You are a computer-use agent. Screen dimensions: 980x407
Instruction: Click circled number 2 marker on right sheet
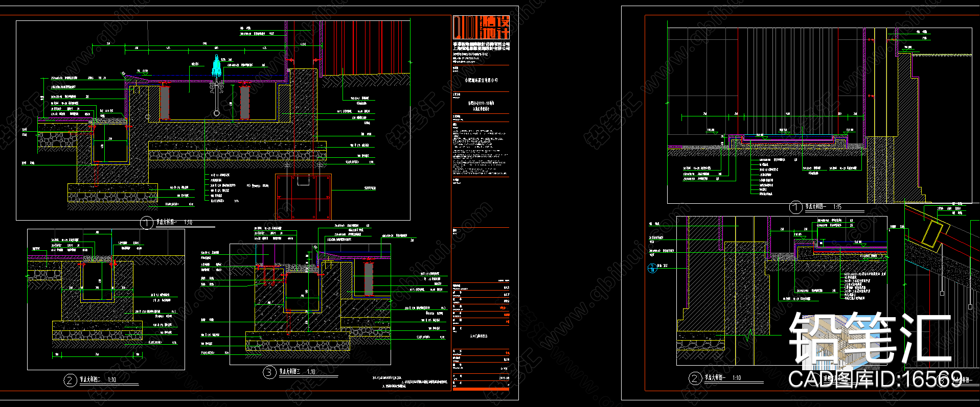click(694, 378)
